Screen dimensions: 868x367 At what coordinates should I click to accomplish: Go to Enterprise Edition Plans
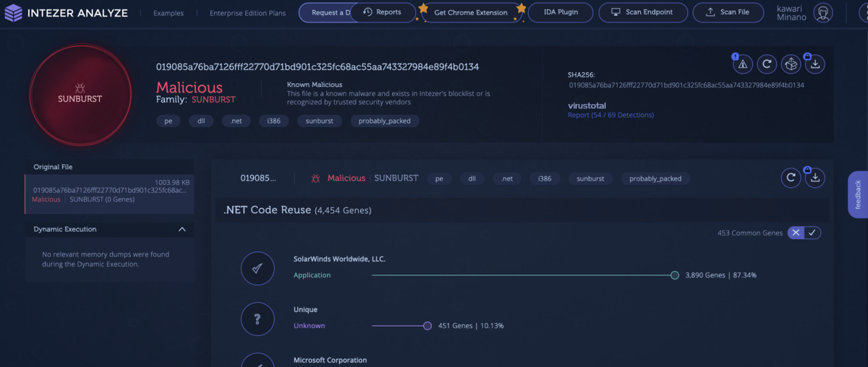(x=247, y=13)
